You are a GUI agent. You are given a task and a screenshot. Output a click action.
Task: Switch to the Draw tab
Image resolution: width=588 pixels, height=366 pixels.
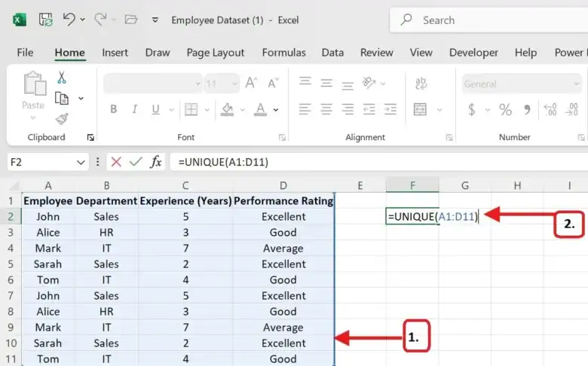pos(158,53)
